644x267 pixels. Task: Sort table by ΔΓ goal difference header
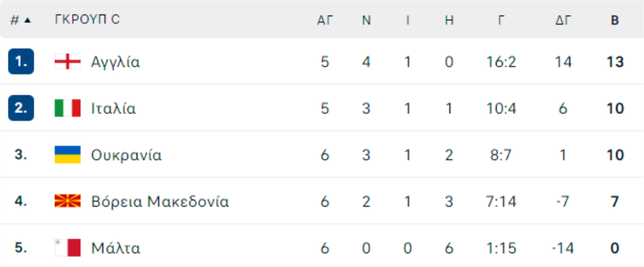(x=563, y=20)
